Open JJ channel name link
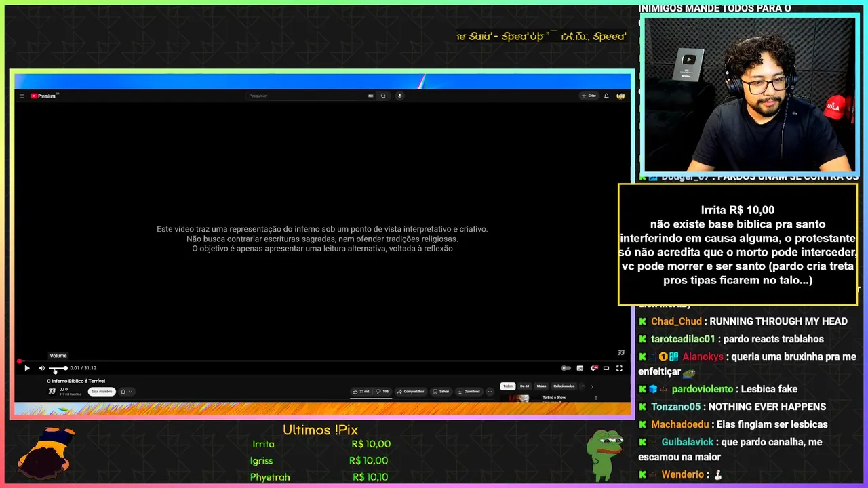Image resolution: width=868 pixels, height=488 pixels. coord(62,389)
